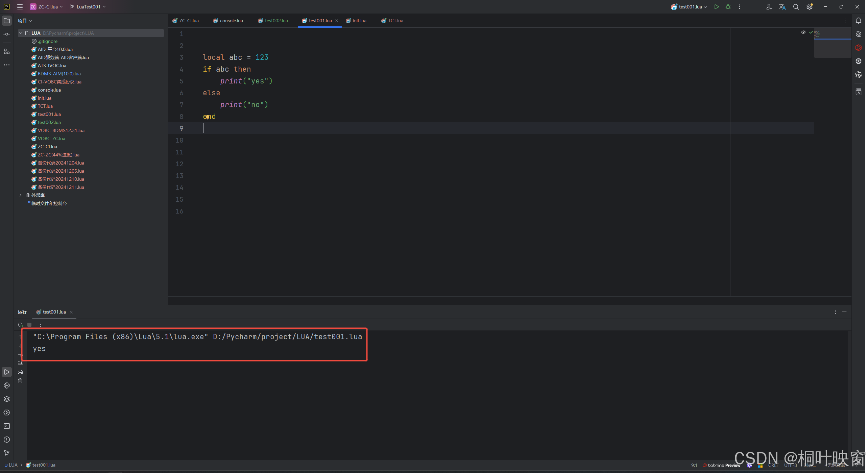This screenshot has height=473, width=868.
Task: Clear the console output with trash icon
Action: coord(20,381)
